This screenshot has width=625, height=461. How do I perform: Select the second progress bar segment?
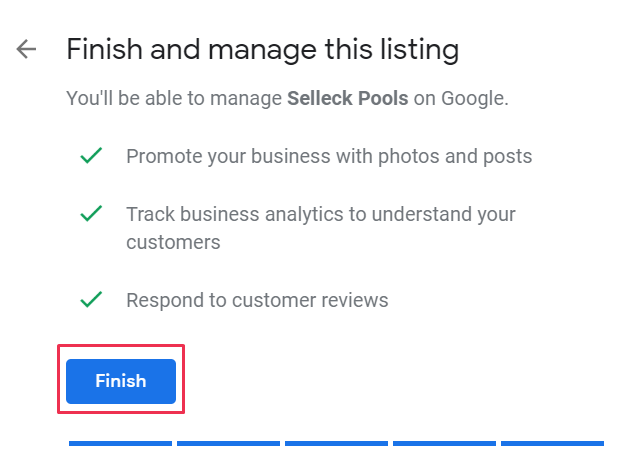click(x=228, y=442)
